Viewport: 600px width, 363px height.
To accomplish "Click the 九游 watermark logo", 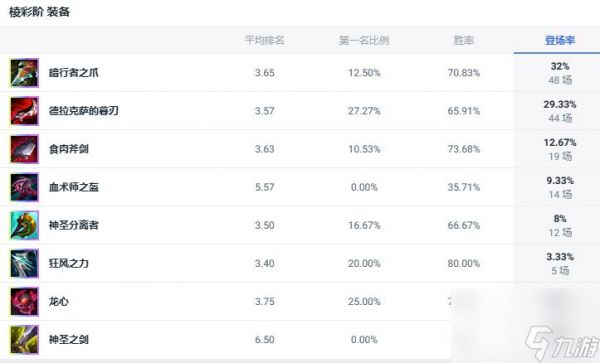I will tap(562, 343).
